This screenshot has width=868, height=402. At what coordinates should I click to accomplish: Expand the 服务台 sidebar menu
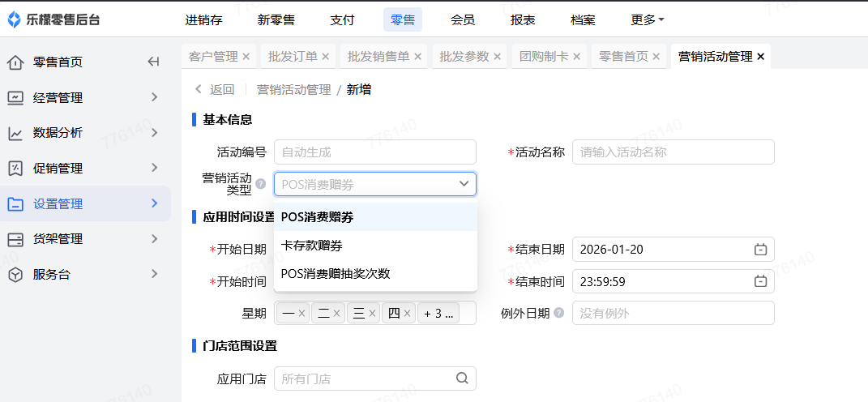(x=155, y=273)
